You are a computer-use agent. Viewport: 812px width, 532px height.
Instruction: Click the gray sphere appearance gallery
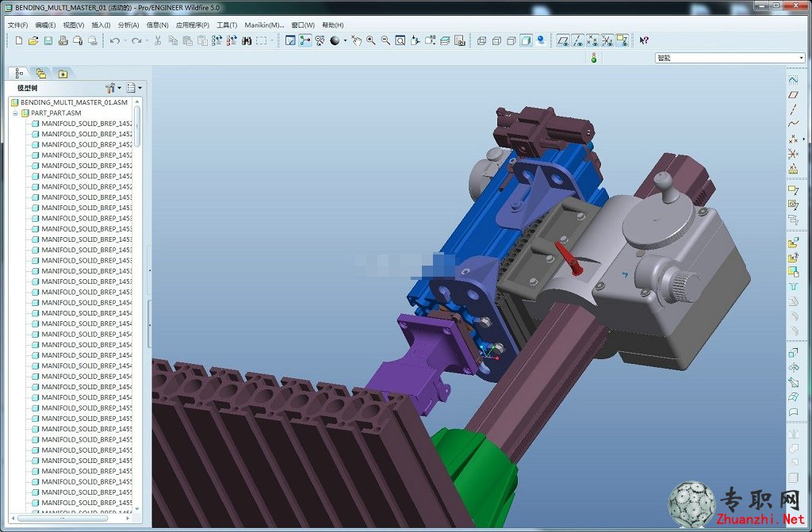[335, 40]
